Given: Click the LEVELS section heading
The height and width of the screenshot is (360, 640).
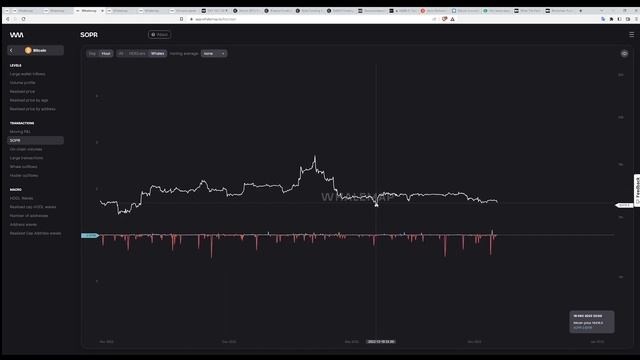Looking at the screenshot, I should pos(16,65).
